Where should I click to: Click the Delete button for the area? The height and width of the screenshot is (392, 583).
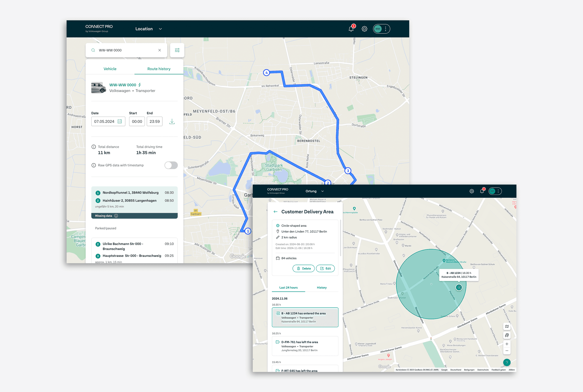(303, 269)
